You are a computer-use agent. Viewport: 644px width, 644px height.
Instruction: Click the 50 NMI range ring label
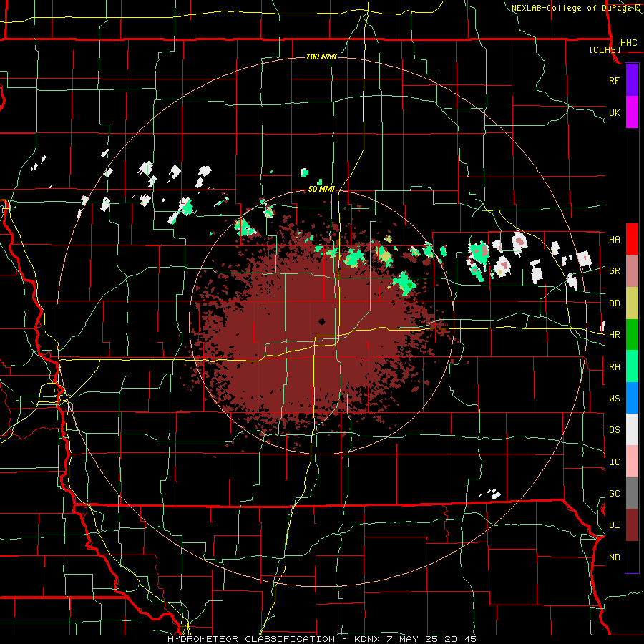click(x=321, y=189)
